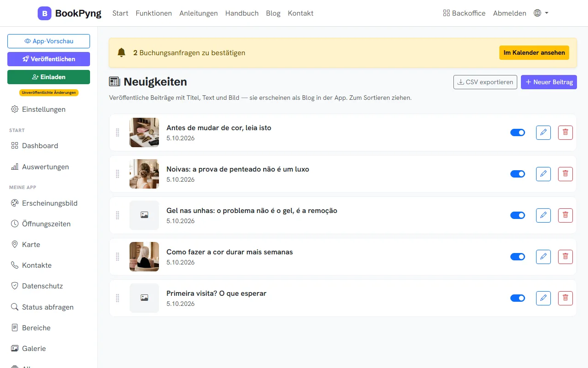
Task: Open Handbuch from the top navigation
Action: [242, 13]
